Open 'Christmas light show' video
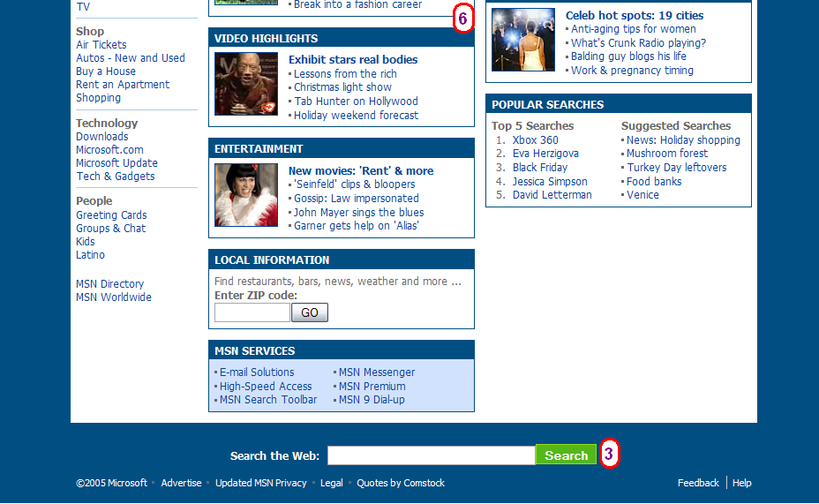The image size is (819, 504). click(x=342, y=87)
